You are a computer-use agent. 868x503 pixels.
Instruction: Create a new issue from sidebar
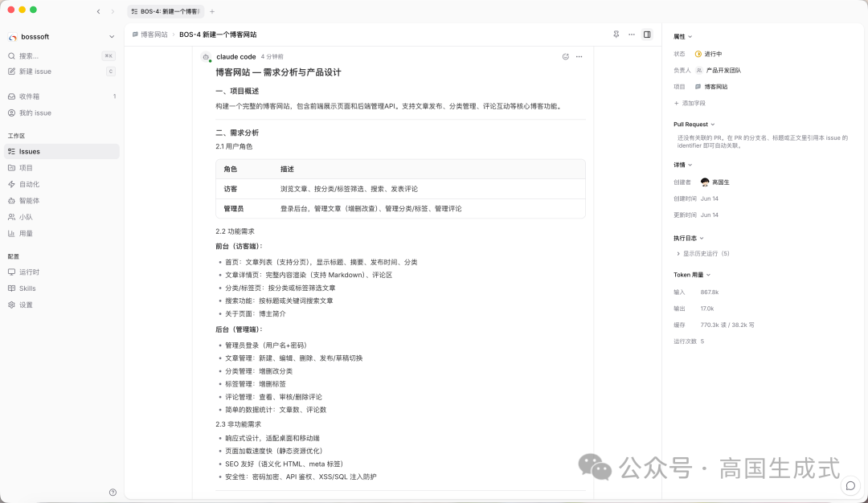coord(61,72)
